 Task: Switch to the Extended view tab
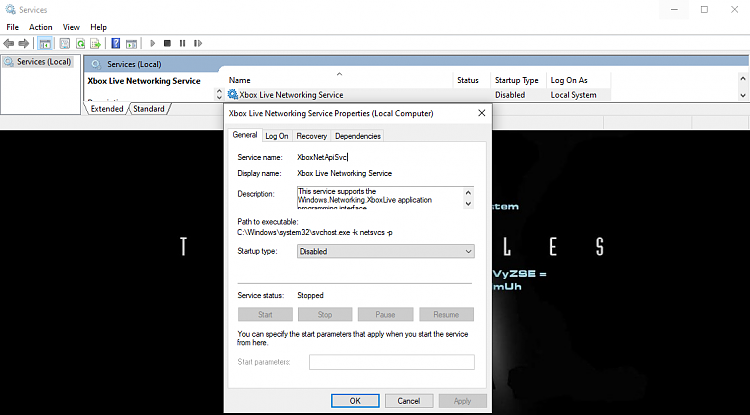[x=107, y=109]
